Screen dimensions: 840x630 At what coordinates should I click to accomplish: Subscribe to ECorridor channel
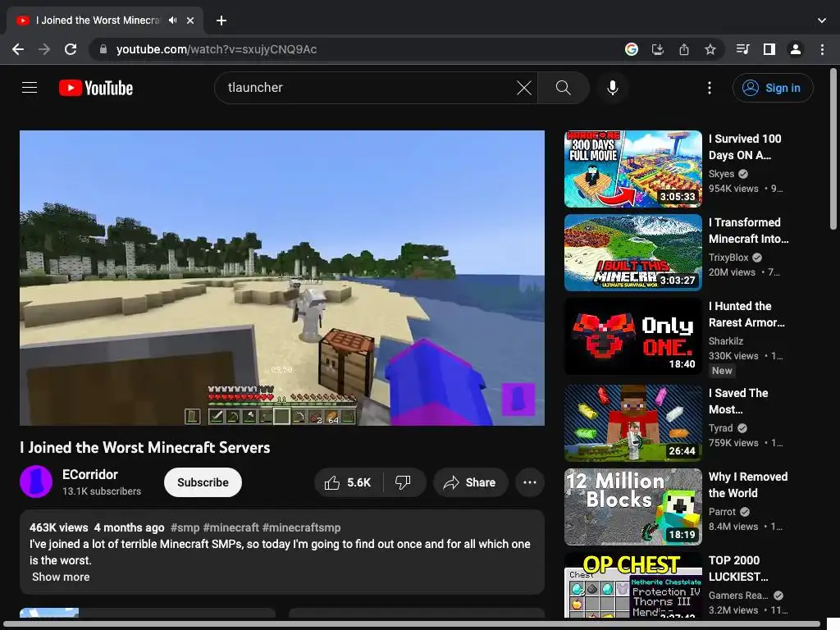click(203, 482)
